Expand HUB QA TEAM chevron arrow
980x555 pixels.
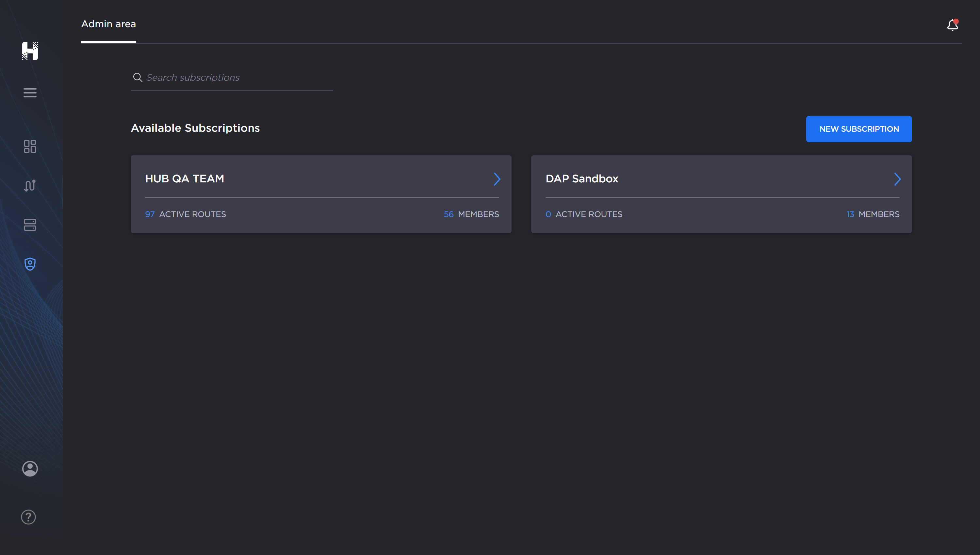[497, 179]
